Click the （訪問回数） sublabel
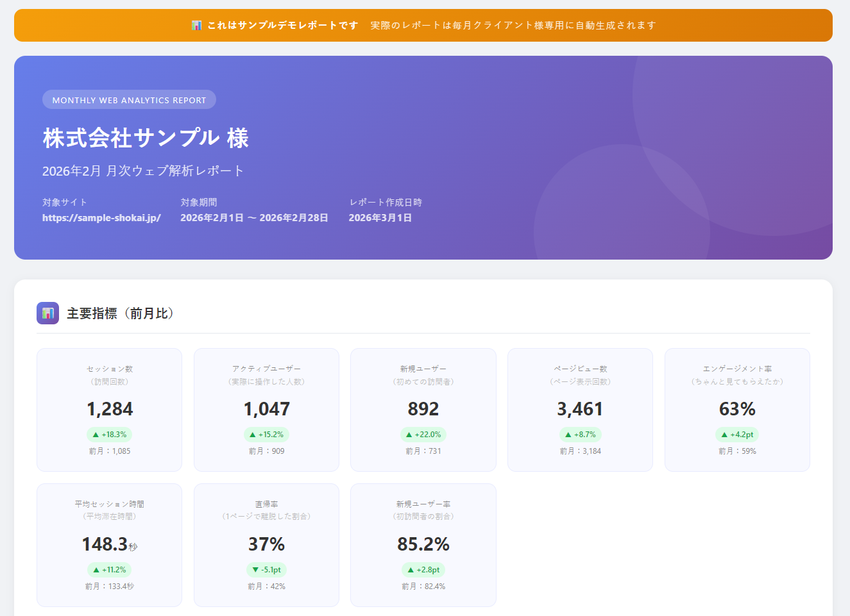The height and width of the screenshot is (616, 850). 110,381
